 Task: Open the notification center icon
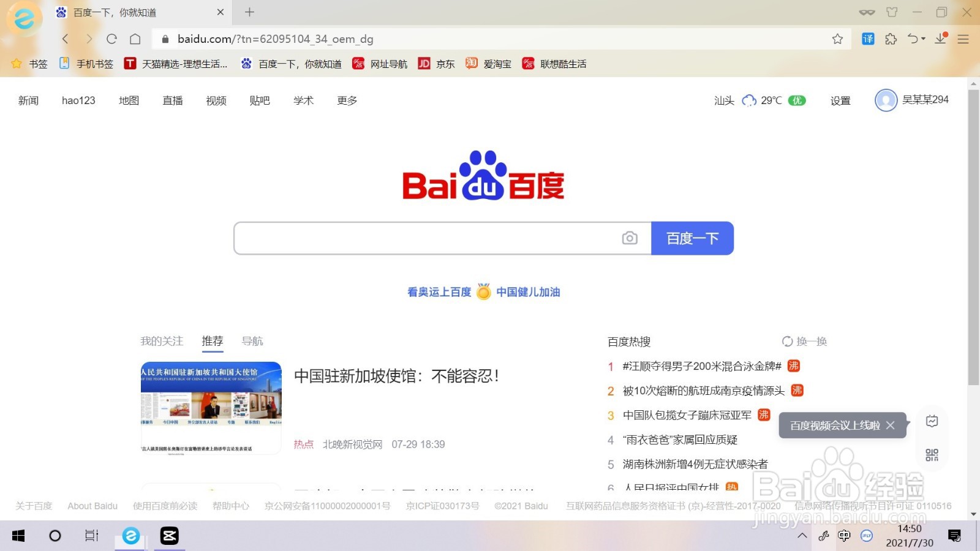pyautogui.click(x=954, y=536)
